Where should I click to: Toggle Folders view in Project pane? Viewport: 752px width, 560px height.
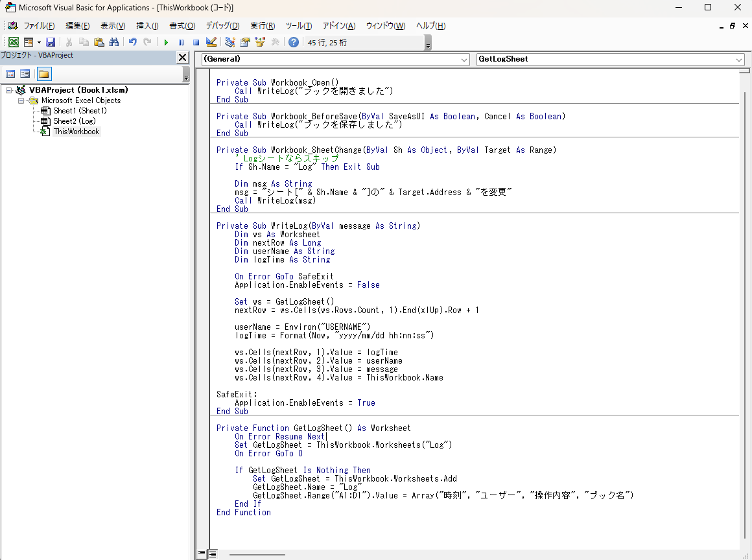coord(43,74)
